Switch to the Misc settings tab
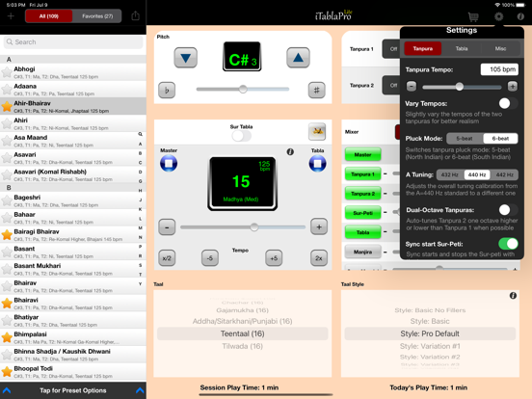This screenshot has width=532, height=399. tap(500, 48)
